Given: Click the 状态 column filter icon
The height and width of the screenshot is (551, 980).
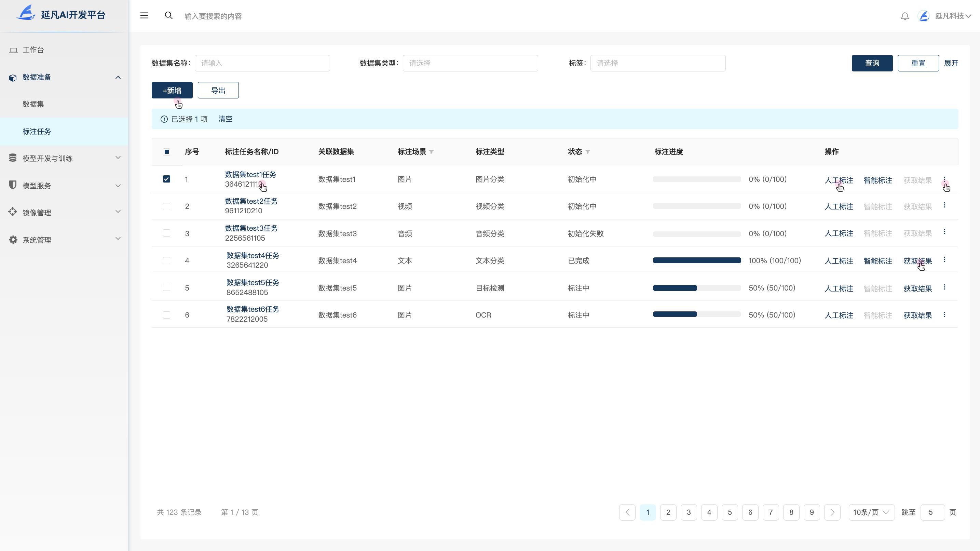Looking at the screenshot, I should pyautogui.click(x=588, y=152).
